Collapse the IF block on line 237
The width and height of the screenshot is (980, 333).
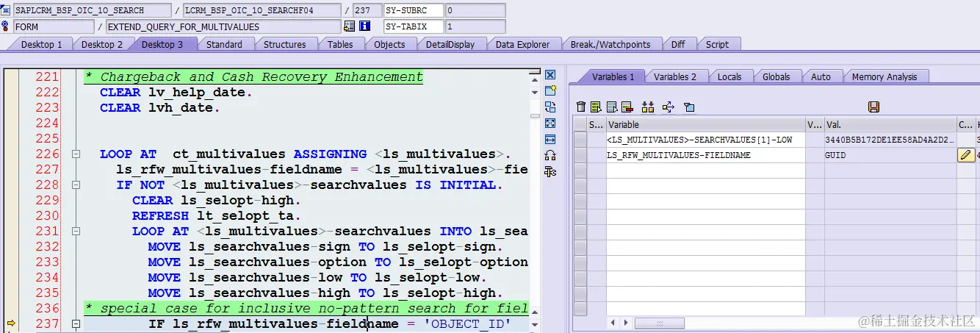(75, 324)
